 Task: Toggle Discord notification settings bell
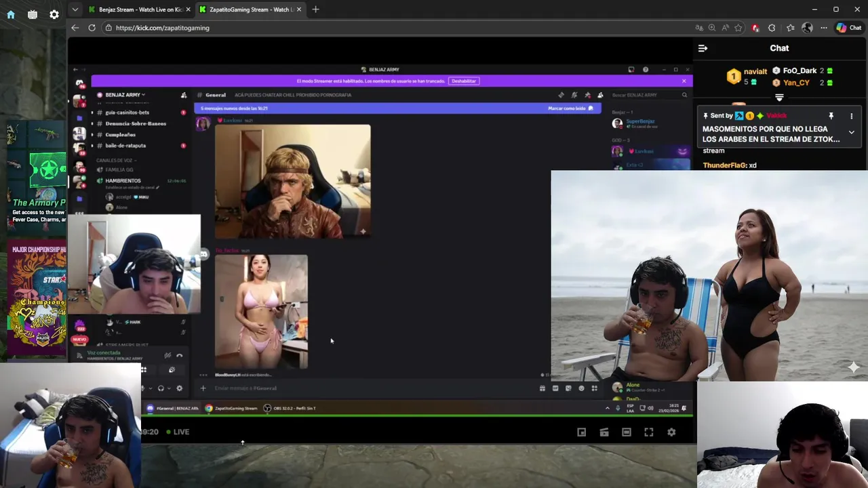click(574, 95)
